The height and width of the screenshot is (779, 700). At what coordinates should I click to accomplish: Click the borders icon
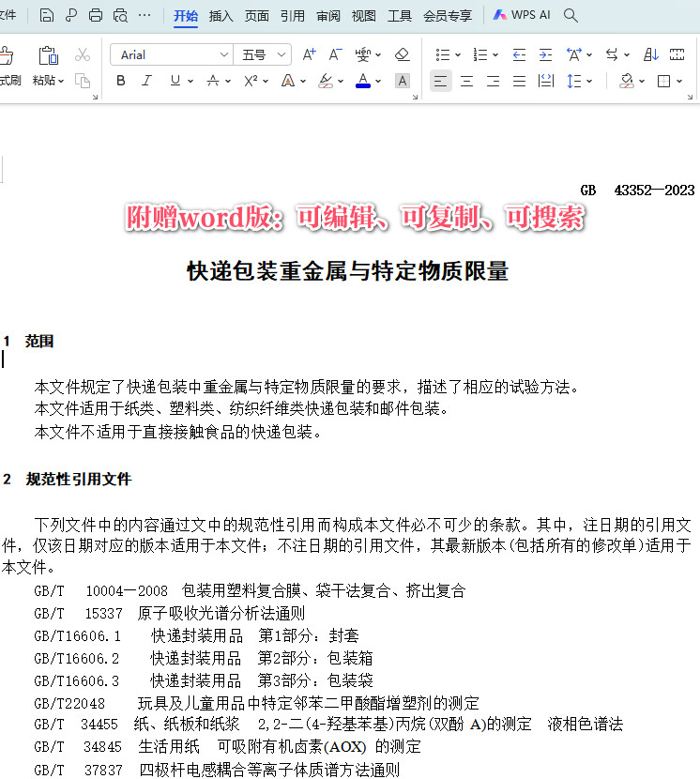pos(663,81)
